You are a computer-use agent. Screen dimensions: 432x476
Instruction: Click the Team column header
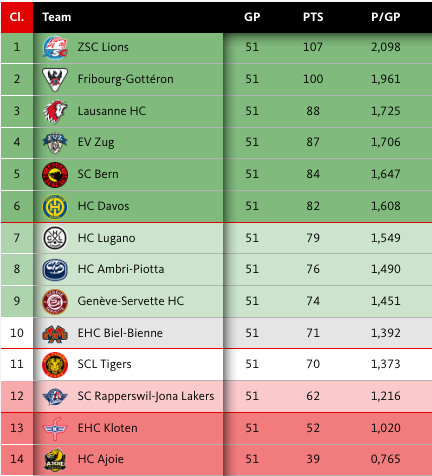click(57, 17)
